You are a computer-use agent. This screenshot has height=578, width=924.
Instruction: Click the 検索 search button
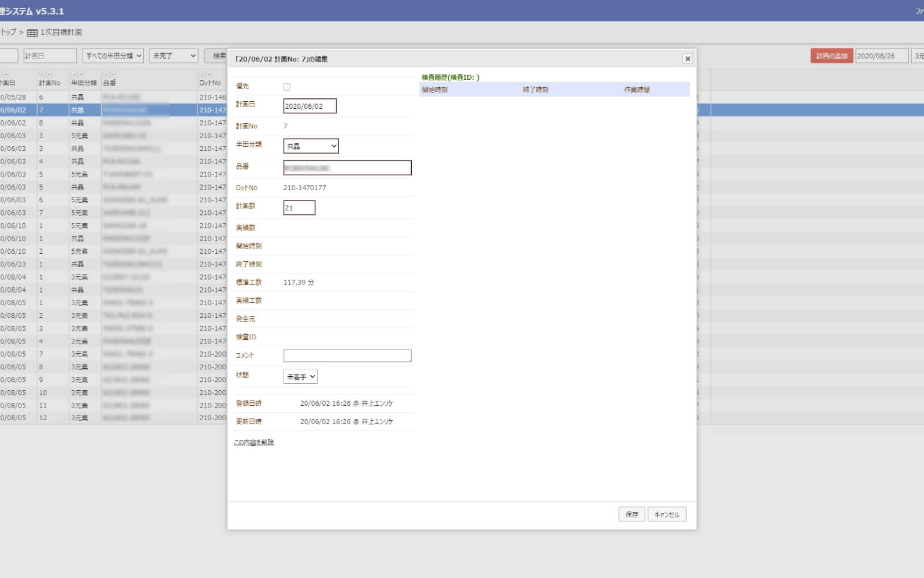click(217, 55)
